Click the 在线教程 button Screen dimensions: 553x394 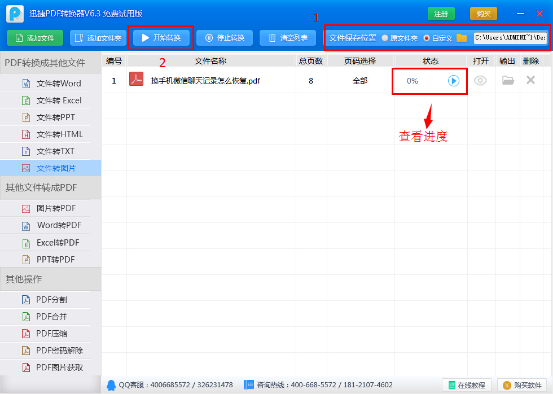coord(467,385)
